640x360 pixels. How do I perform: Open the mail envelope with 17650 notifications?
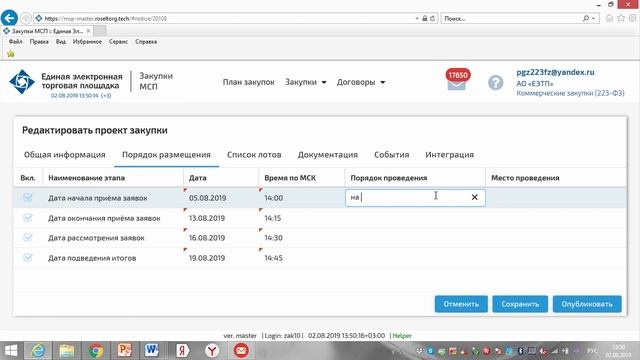456,80
